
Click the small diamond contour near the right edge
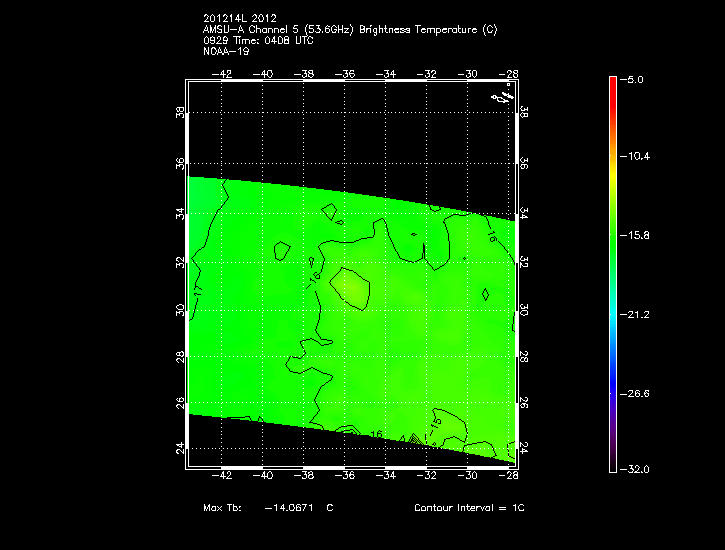click(x=485, y=295)
